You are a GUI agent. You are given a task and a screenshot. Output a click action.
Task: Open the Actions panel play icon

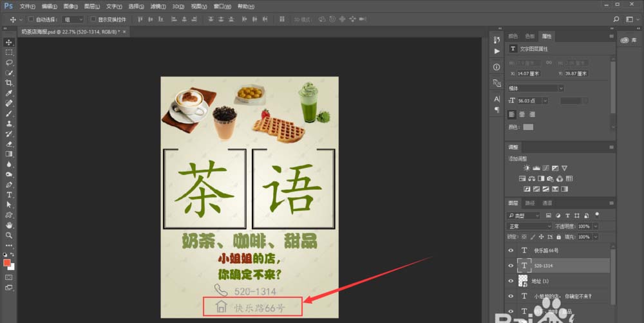point(497,51)
